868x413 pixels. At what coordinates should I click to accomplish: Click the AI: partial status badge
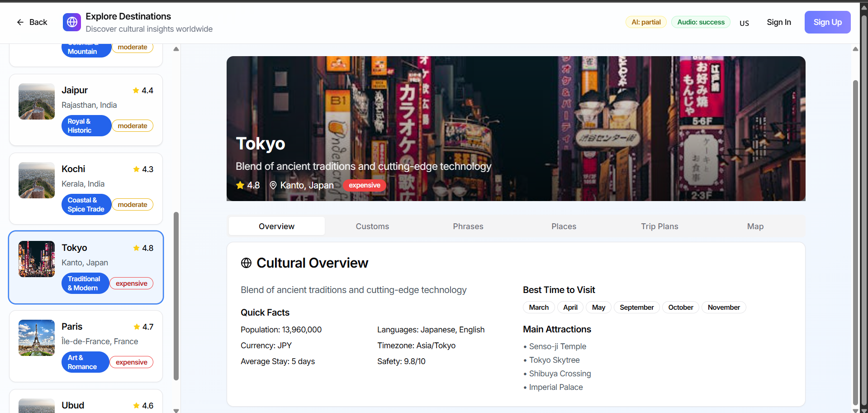646,22
